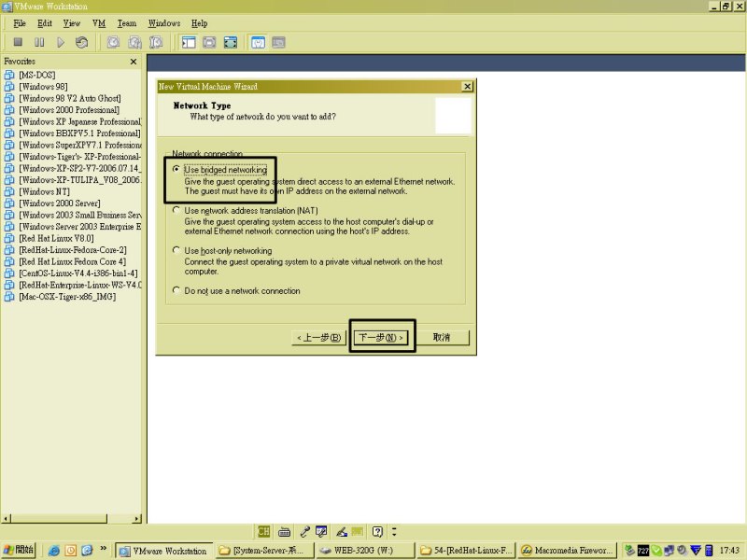Select [Windows 98 V2 Auto Ghost] favorite
This screenshot has height=560, width=747.
point(70,98)
